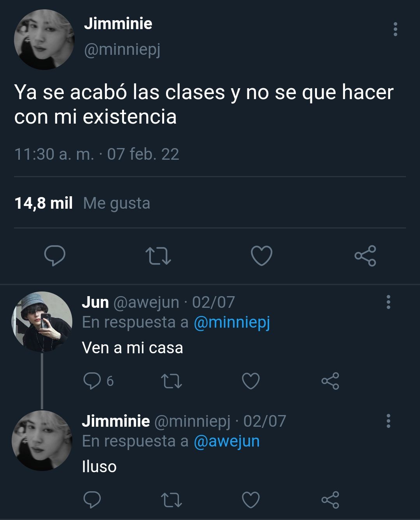Open Jimminie's large profile avatar at top
Viewport: 420px width, 520px height.
(x=44, y=40)
